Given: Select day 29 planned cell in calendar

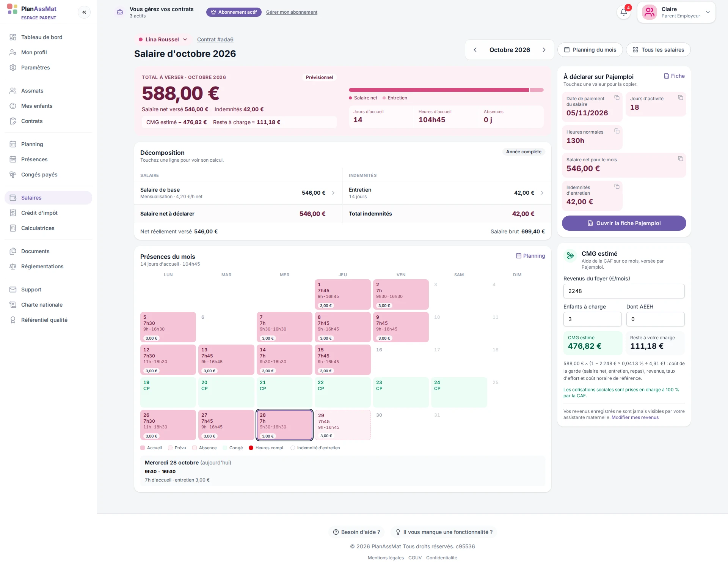Looking at the screenshot, I should 342,425.
